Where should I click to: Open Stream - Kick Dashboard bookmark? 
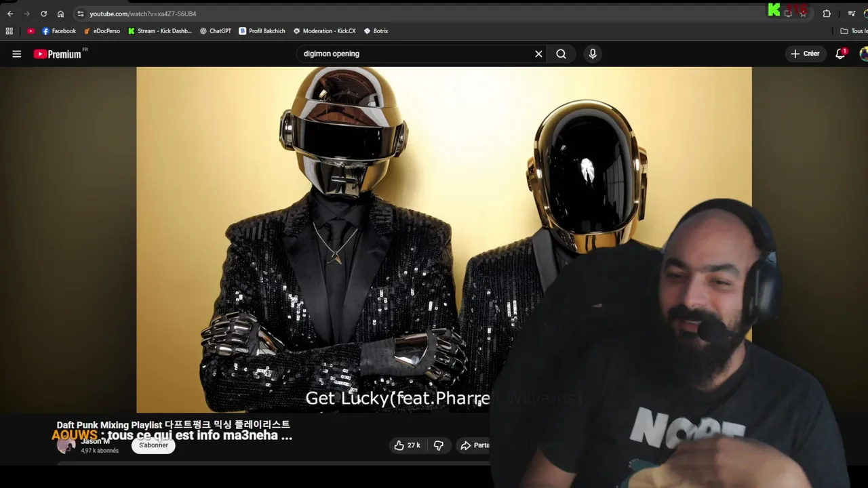tap(160, 31)
